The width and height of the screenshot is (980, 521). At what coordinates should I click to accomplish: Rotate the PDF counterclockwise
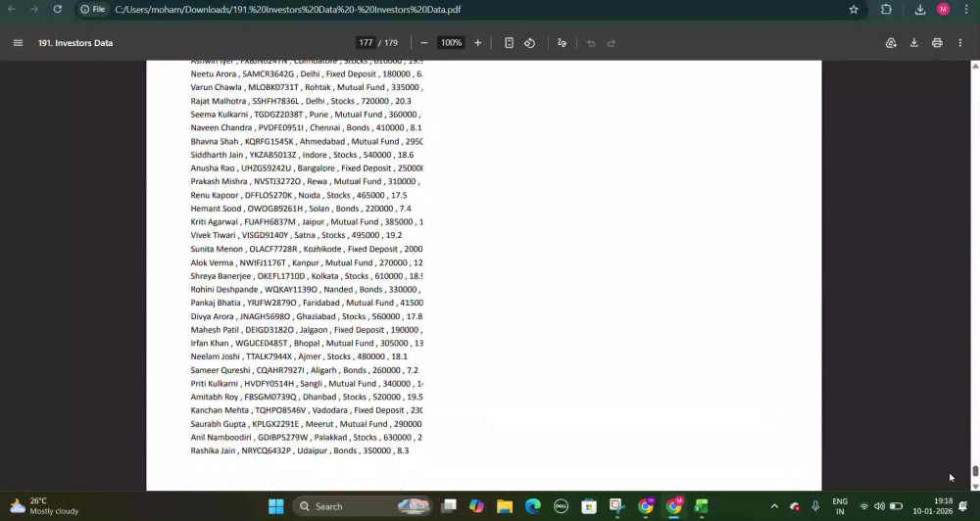[529, 43]
